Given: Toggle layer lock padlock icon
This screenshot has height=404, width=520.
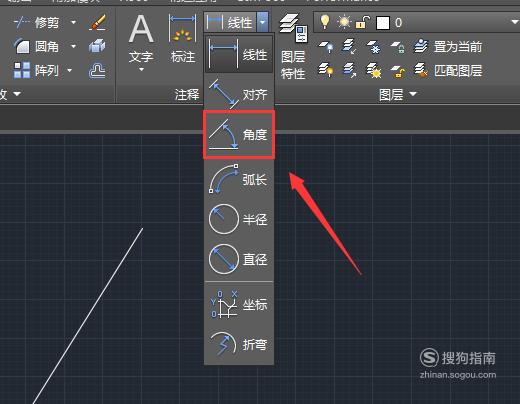Looking at the screenshot, I should 363,22.
